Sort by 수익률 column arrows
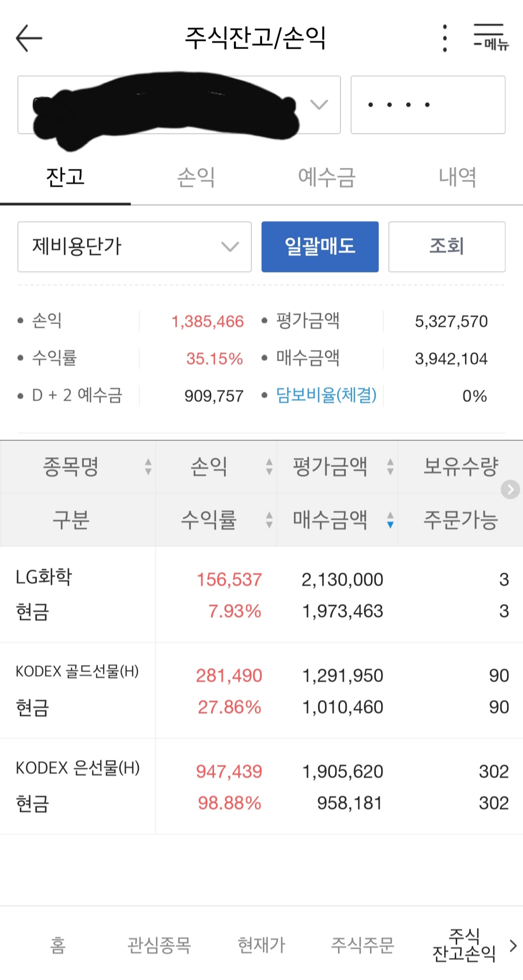The image size is (523, 980). pos(269,520)
